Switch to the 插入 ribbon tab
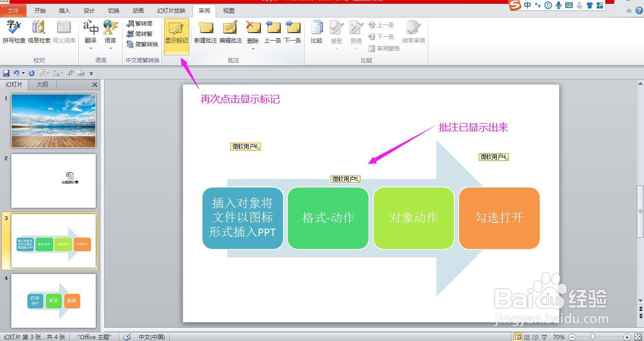 tap(64, 10)
